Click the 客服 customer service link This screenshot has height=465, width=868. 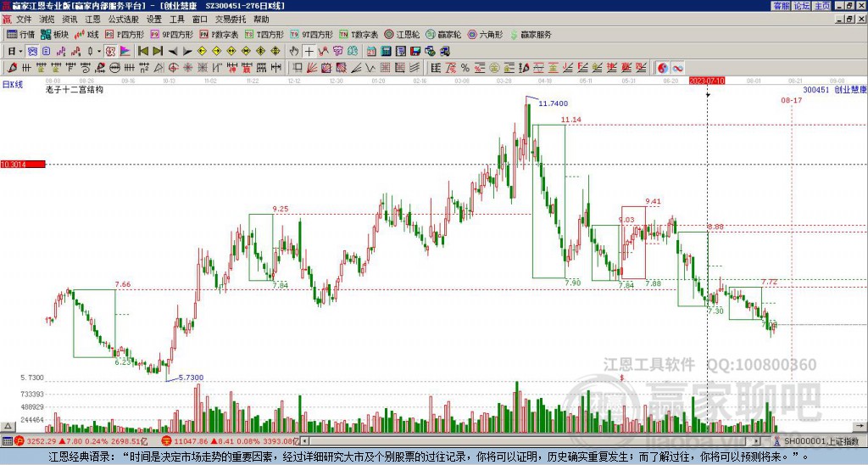tap(781, 6)
